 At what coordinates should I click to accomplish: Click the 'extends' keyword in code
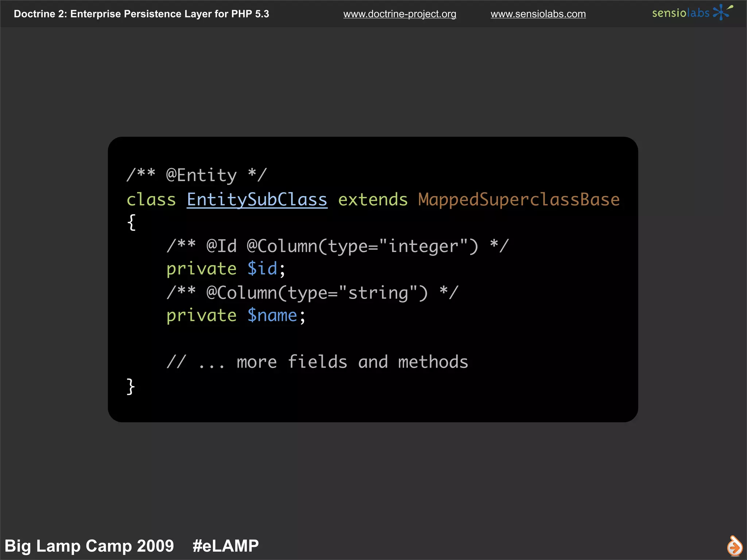(373, 199)
